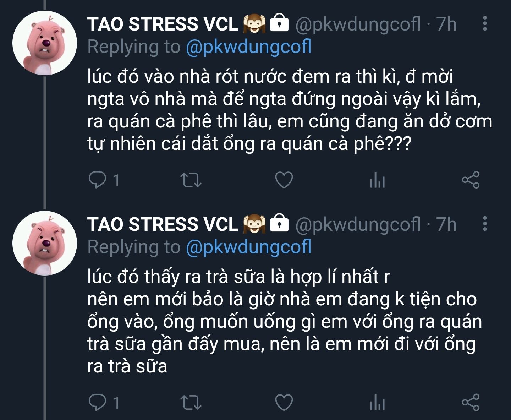
Task: Open @pkwdungcofl Replying-to link in second tweet
Action: coord(249,247)
